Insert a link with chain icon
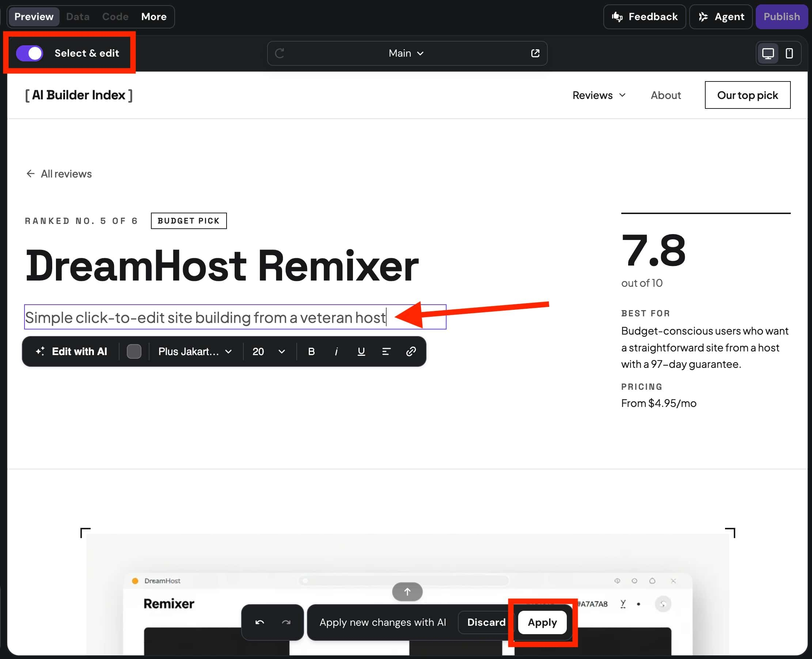This screenshot has height=659, width=812. (411, 351)
